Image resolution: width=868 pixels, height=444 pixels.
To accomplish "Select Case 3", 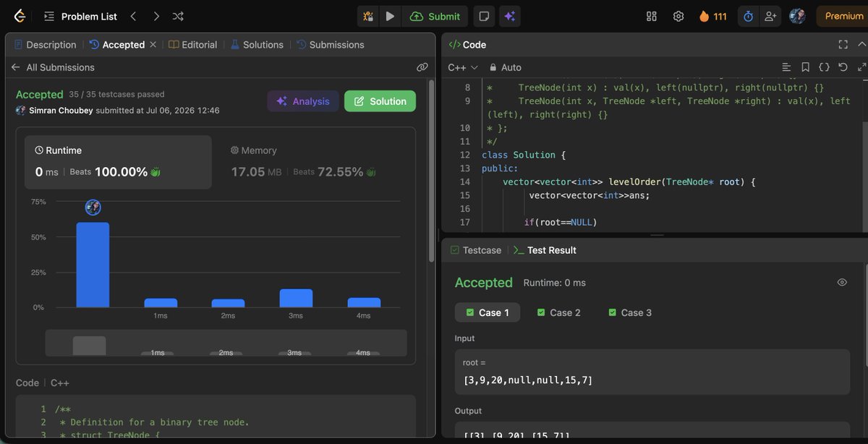I will [x=630, y=312].
